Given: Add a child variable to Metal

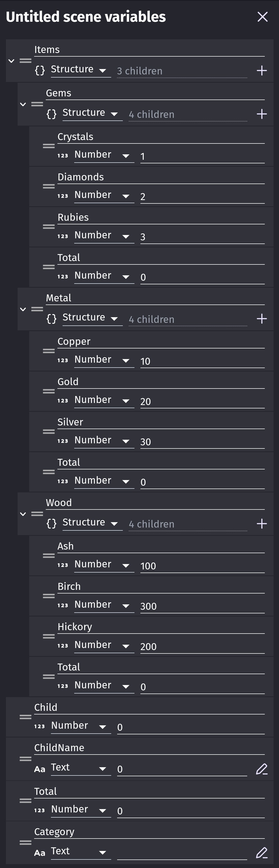Looking at the screenshot, I should 261,319.
